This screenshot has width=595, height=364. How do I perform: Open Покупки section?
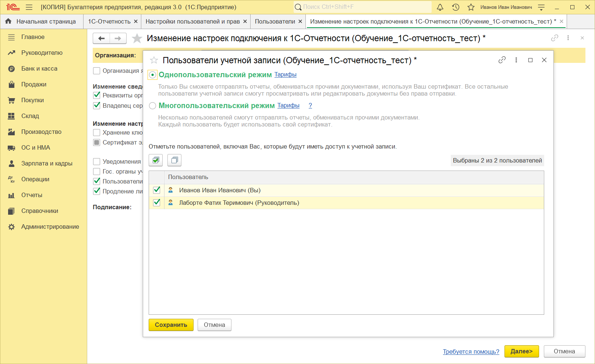[x=43, y=100]
